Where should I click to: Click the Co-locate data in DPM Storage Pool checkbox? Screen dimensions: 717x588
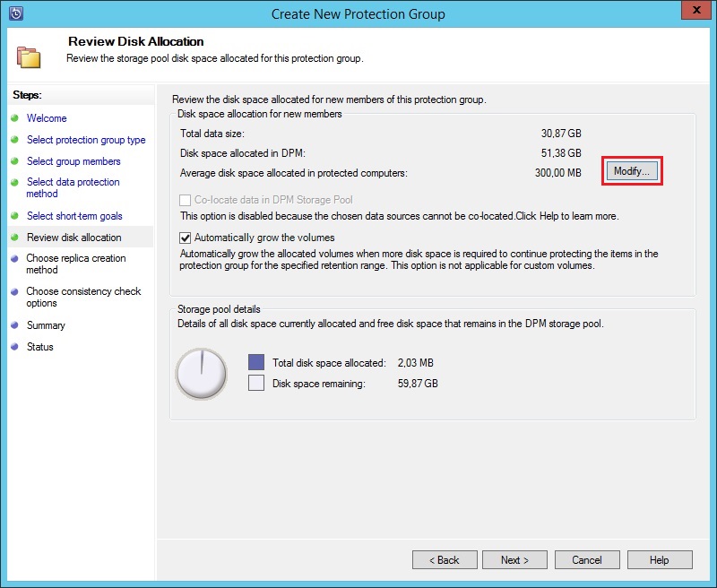(186, 200)
